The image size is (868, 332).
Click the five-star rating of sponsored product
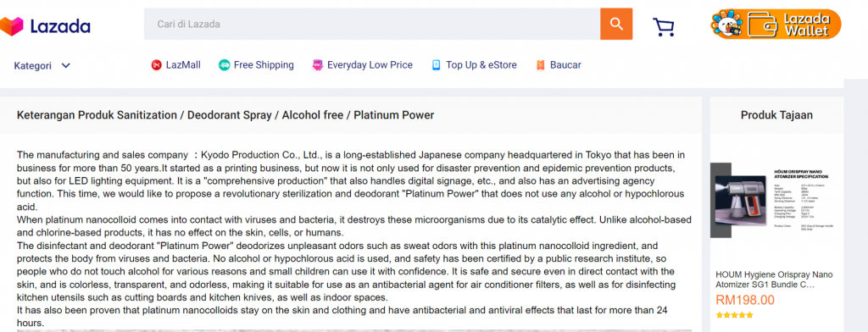pos(735,315)
